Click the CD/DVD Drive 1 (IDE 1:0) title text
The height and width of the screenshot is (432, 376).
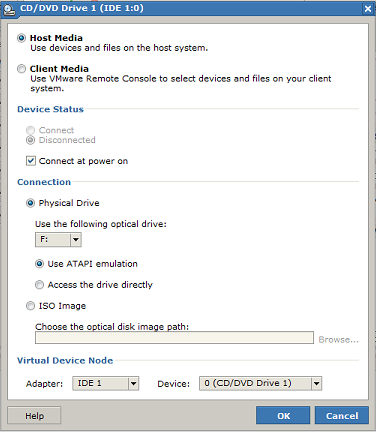(82, 8)
